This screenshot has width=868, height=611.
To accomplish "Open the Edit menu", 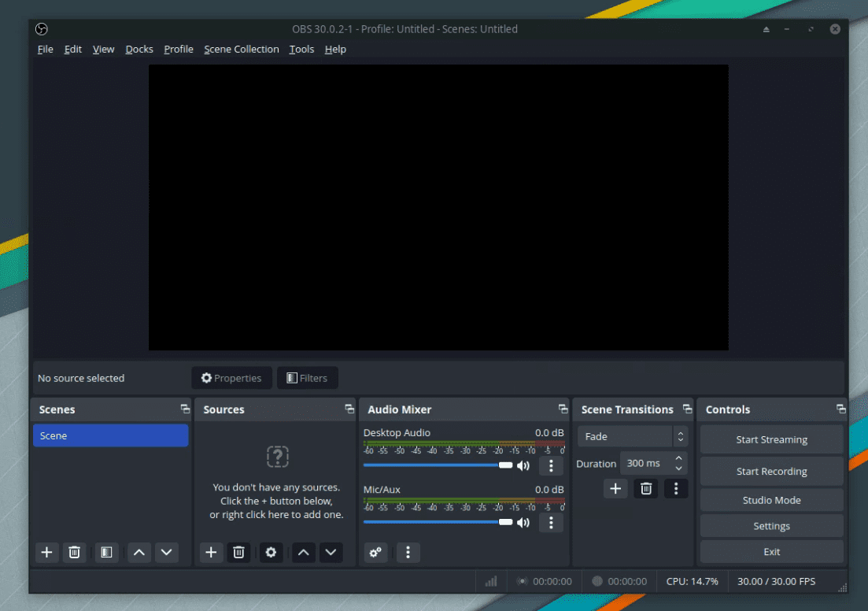I will pos(73,50).
